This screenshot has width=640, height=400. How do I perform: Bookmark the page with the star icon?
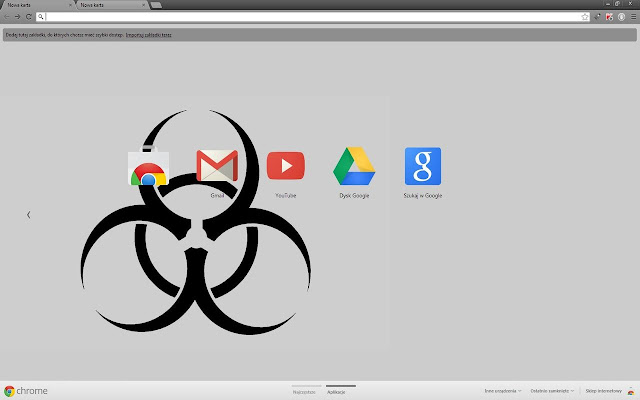pos(585,17)
